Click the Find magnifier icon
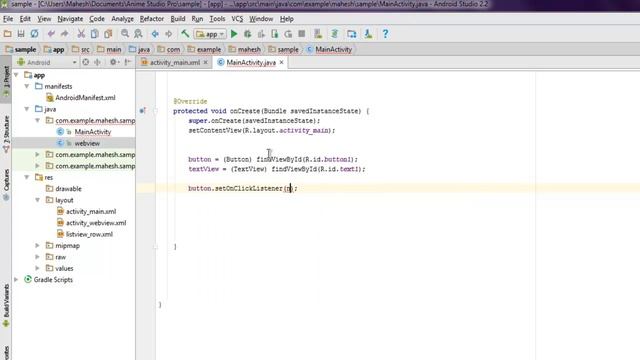The height and width of the screenshot is (360, 640). click(x=125, y=34)
